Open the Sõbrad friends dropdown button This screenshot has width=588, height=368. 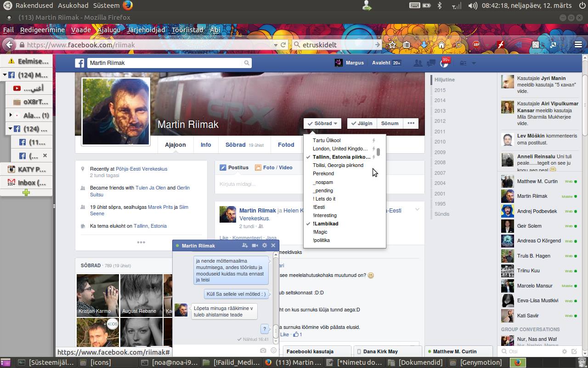click(322, 123)
